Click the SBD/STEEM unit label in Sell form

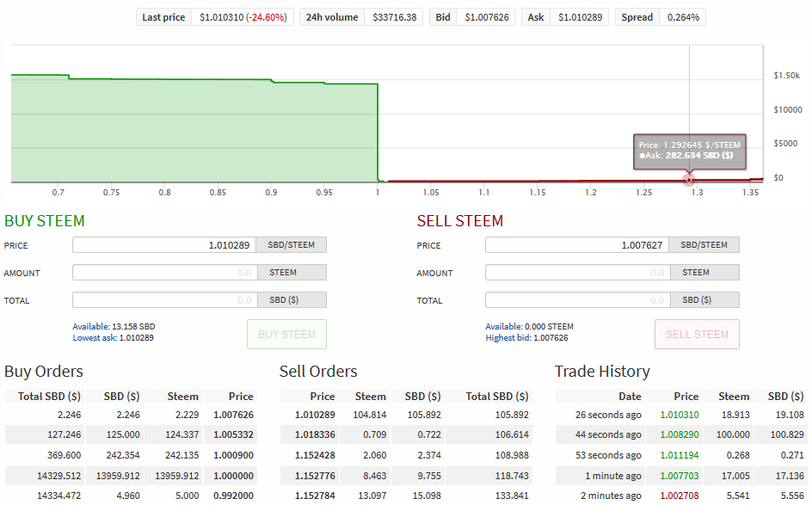(704, 245)
